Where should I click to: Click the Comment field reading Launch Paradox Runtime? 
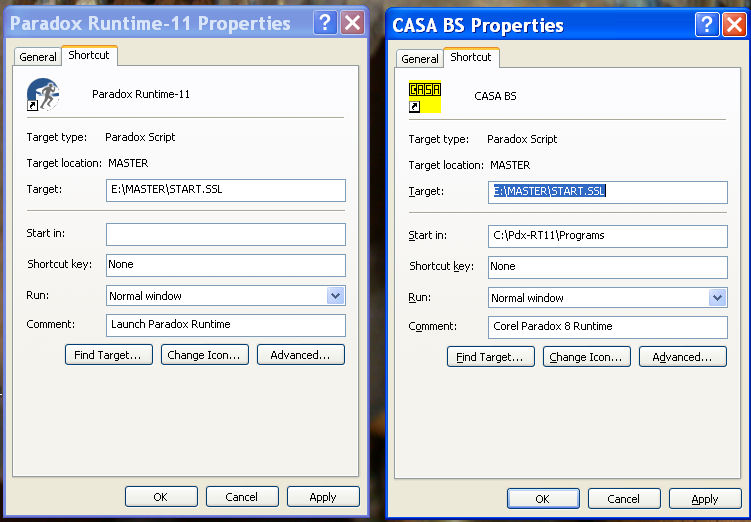[x=226, y=325]
